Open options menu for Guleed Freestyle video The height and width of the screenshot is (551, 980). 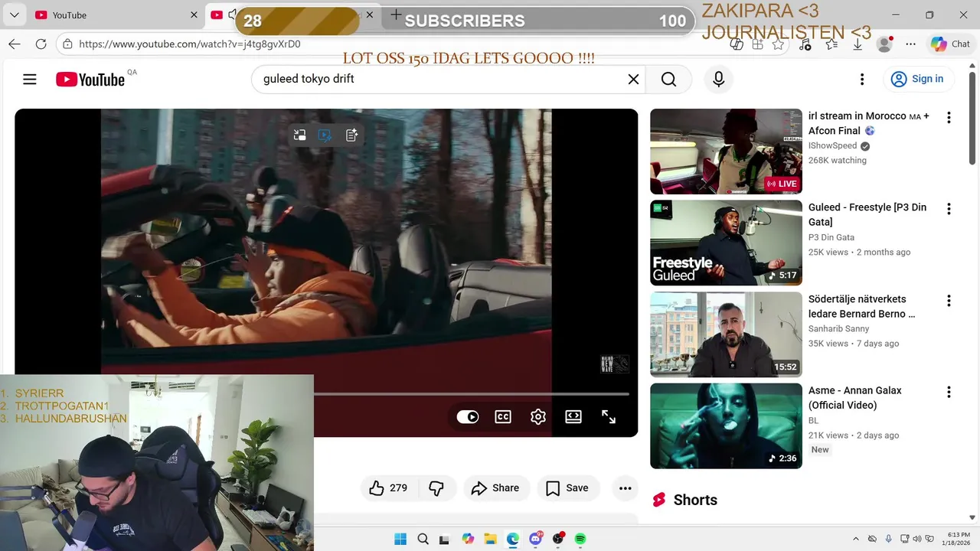949,209
